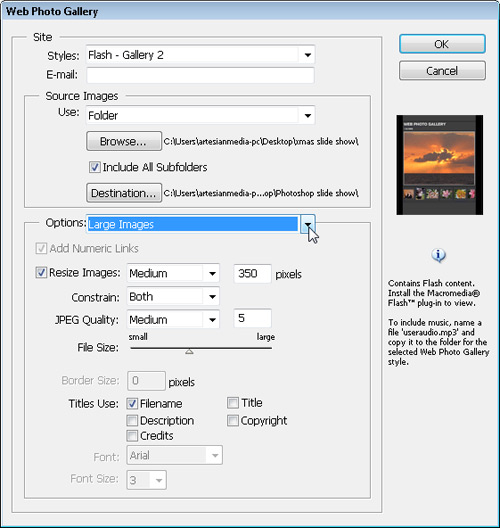Cancel the Web Photo Gallery dialog
This screenshot has height=528, width=500.
pyautogui.click(x=442, y=71)
